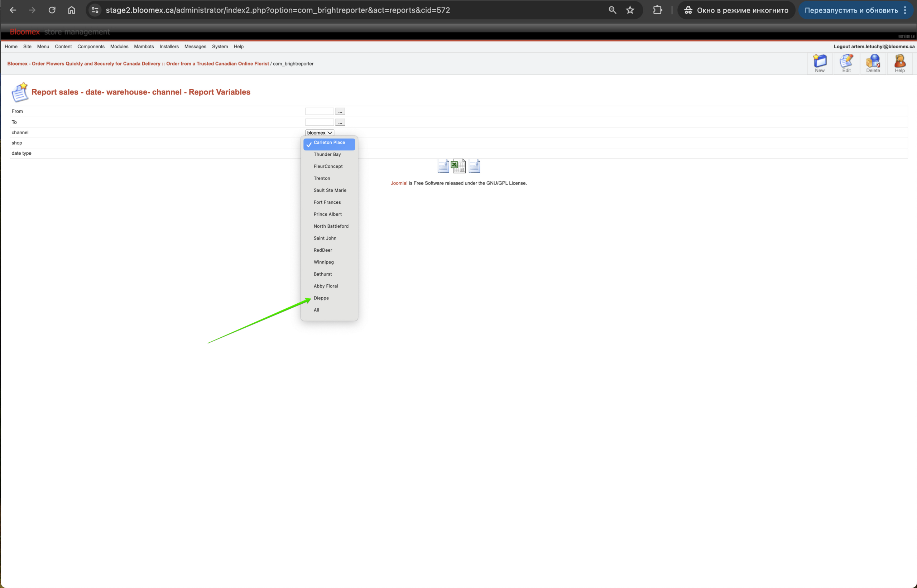
Task: Click the To date input field
Action: 319,122
